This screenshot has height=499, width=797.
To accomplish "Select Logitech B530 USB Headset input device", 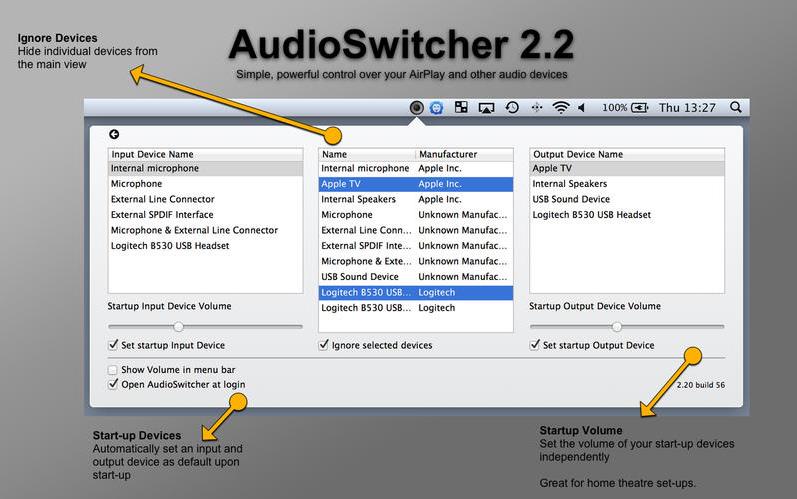I will pyautogui.click(x=205, y=245).
